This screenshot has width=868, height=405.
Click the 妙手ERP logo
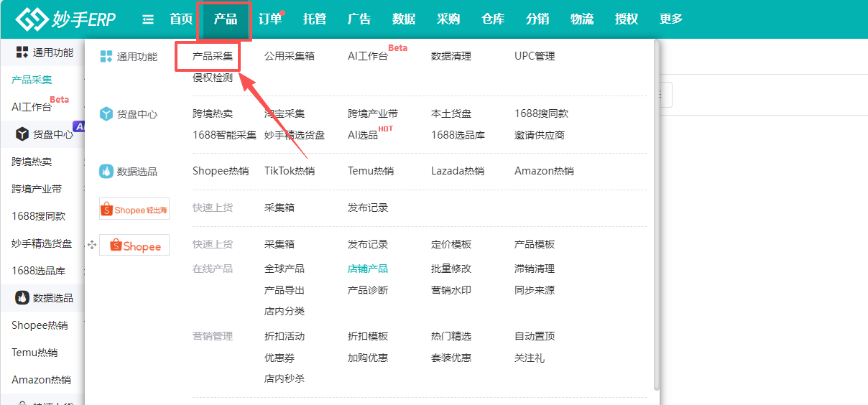[65, 19]
